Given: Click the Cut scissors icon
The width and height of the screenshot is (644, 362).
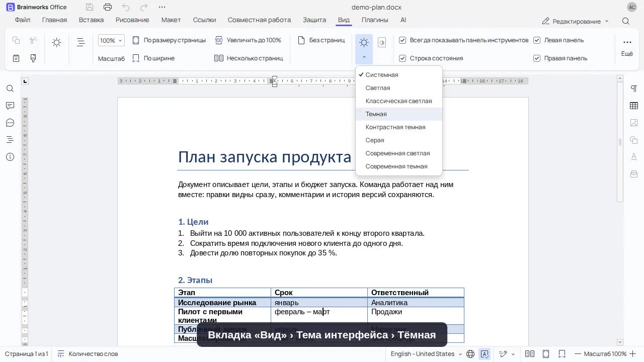Looking at the screenshot, I should click(x=33, y=41).
